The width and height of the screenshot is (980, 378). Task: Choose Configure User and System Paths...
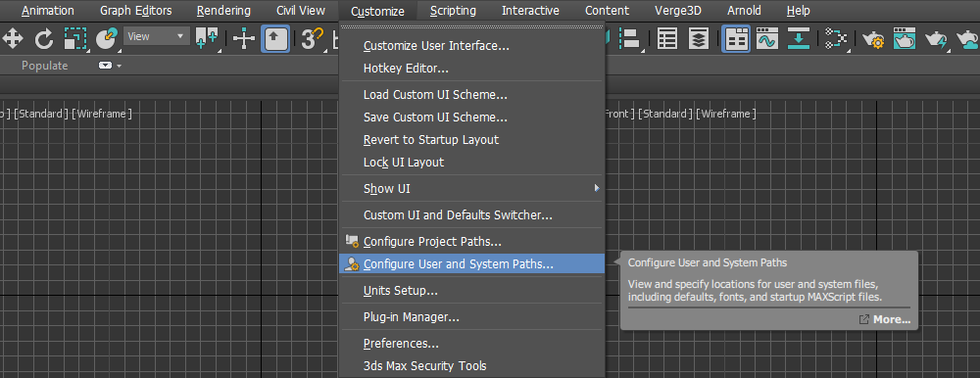pos(472,263)
